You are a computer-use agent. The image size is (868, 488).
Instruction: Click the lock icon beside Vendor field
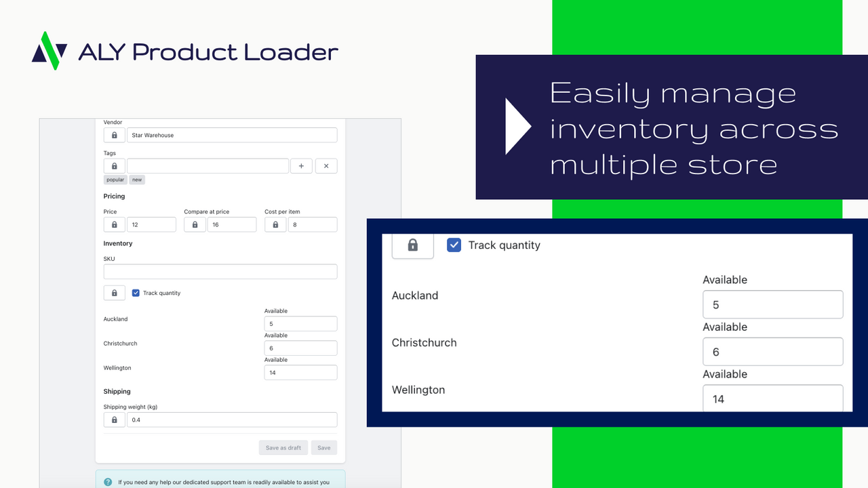(114, 135)
